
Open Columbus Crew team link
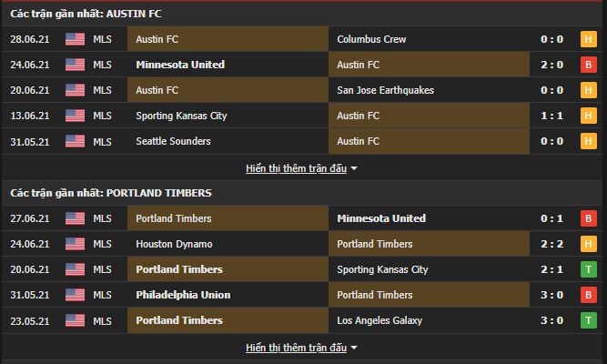(x=371, y=39)
